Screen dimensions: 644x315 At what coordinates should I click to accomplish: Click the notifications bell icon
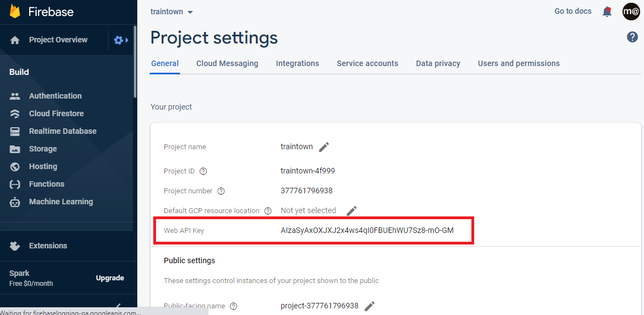[x=607, y=12]
